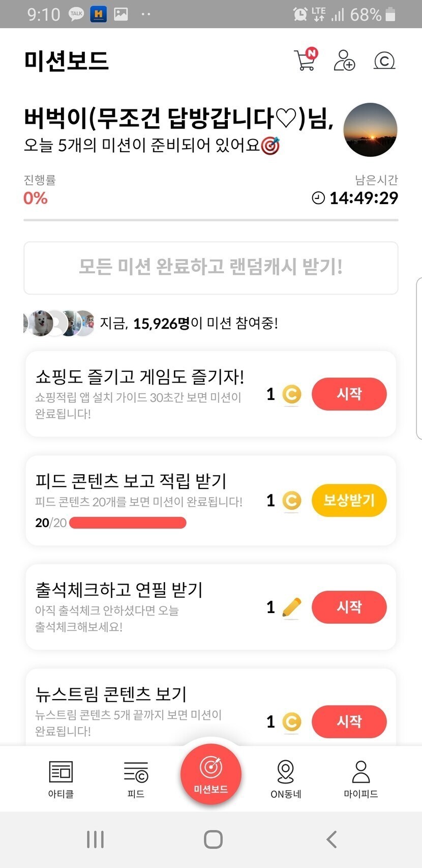Tap the participant avatars group
This screenshot has width=422, height=868.
click(x=59, y=323)
